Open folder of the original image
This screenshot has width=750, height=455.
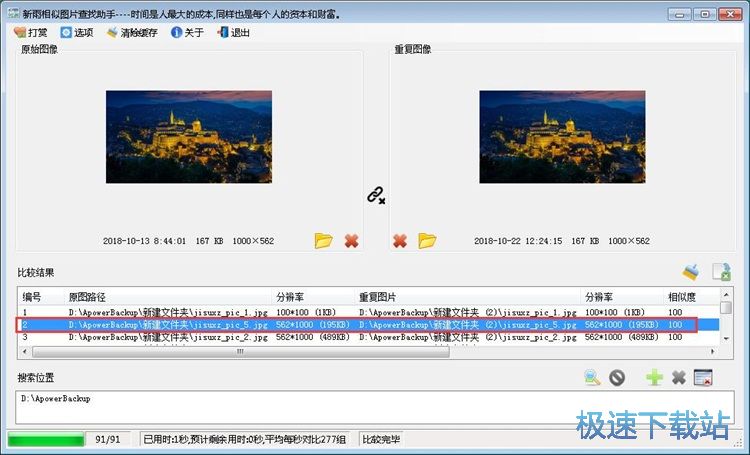coord(323,241)
